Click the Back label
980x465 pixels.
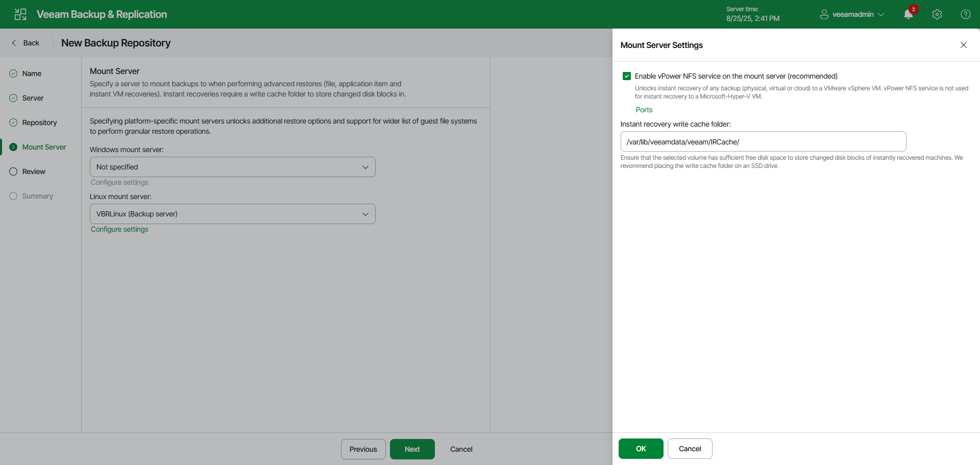pyautogui.click(x=31, y=43)
